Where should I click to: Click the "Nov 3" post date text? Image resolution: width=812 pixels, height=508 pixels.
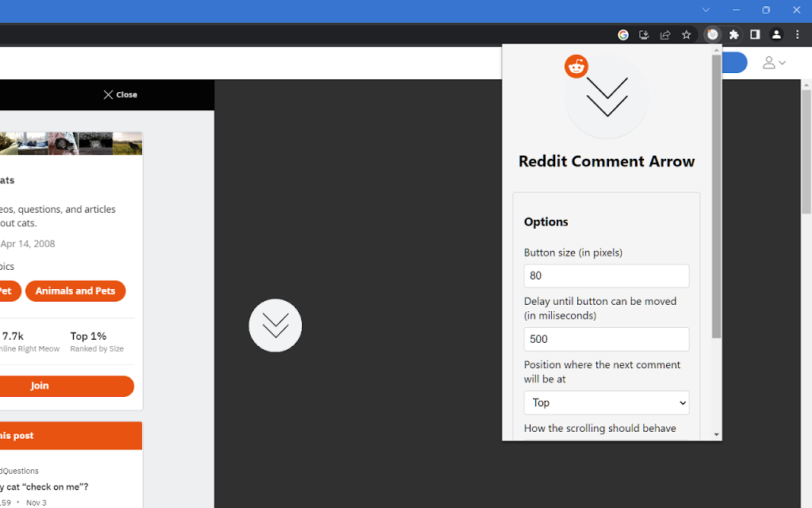(36, 502)
